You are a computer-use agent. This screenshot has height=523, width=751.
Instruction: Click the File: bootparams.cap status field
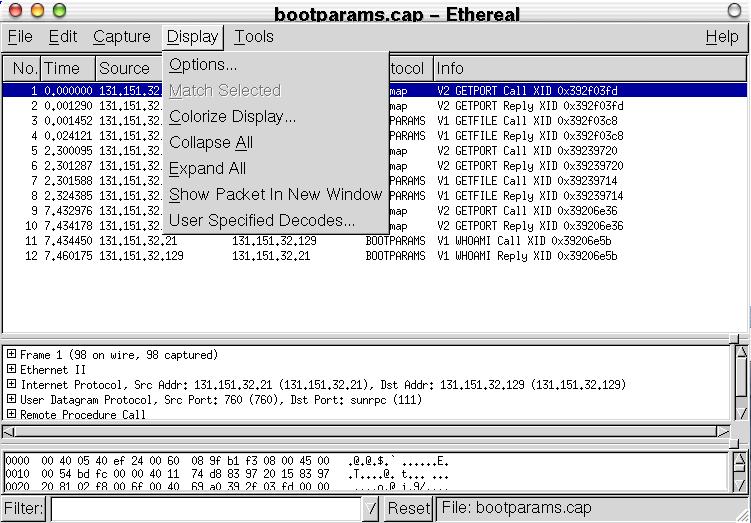pos(592,508)
